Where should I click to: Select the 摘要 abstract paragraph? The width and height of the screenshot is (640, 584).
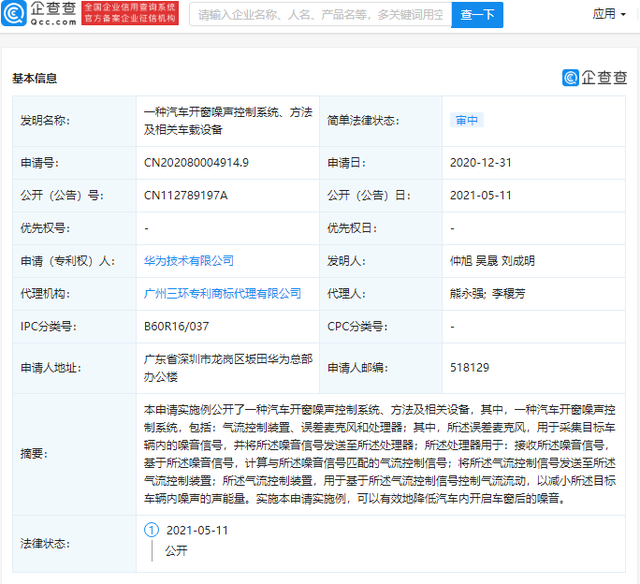pos(380,454)
